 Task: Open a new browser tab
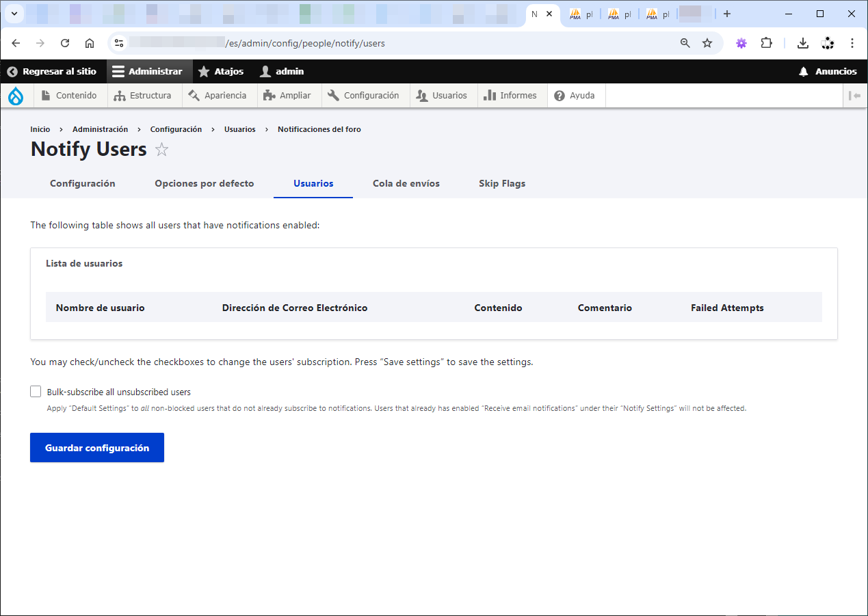point(727,14)
